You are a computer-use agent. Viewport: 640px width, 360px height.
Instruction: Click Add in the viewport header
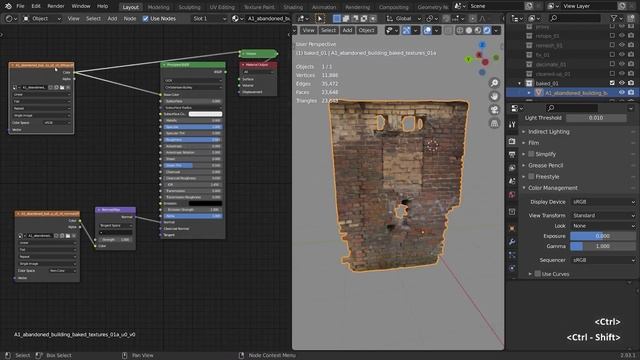click(347, 30)
